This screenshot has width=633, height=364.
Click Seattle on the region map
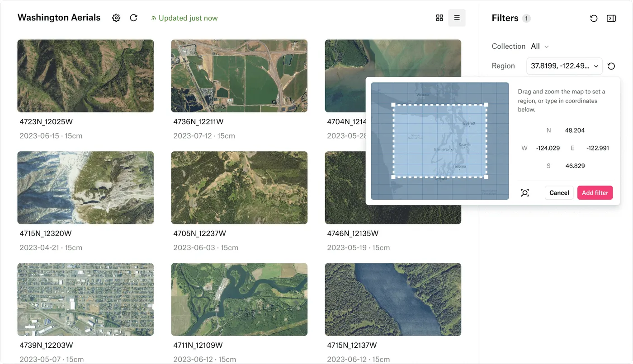point(464,145)
